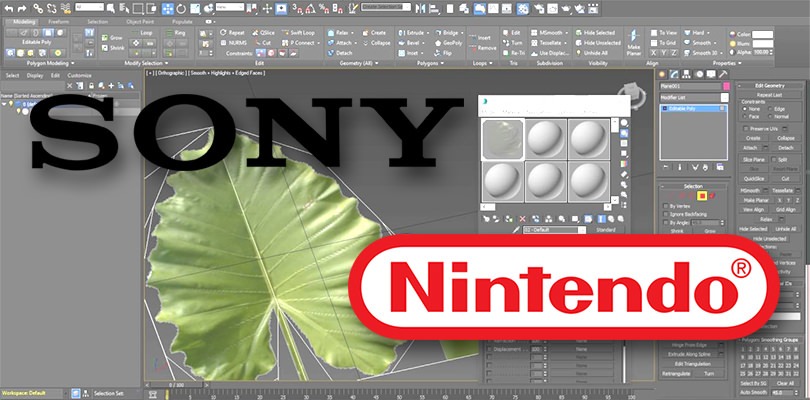Click the Grid Align button
This screenshot has width=810, height=400.
785,210
